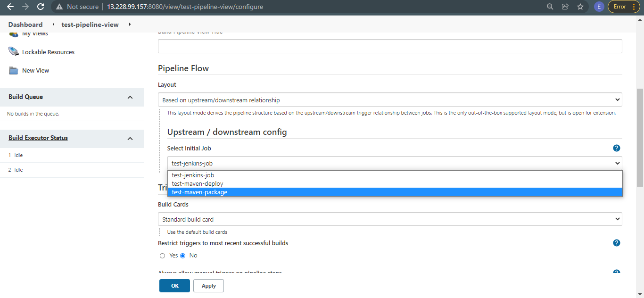Reload the page with browser refresh icon

(41, 7)
